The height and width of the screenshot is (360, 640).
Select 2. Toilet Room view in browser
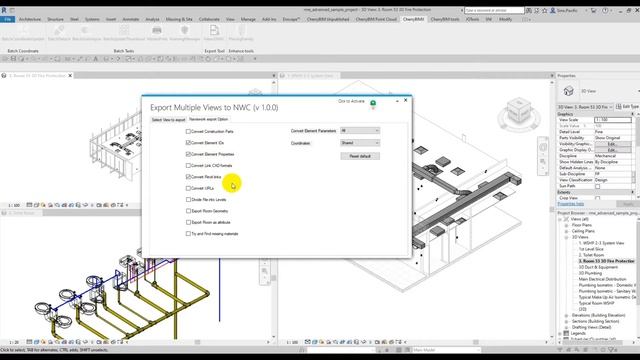tap(591, 255)
